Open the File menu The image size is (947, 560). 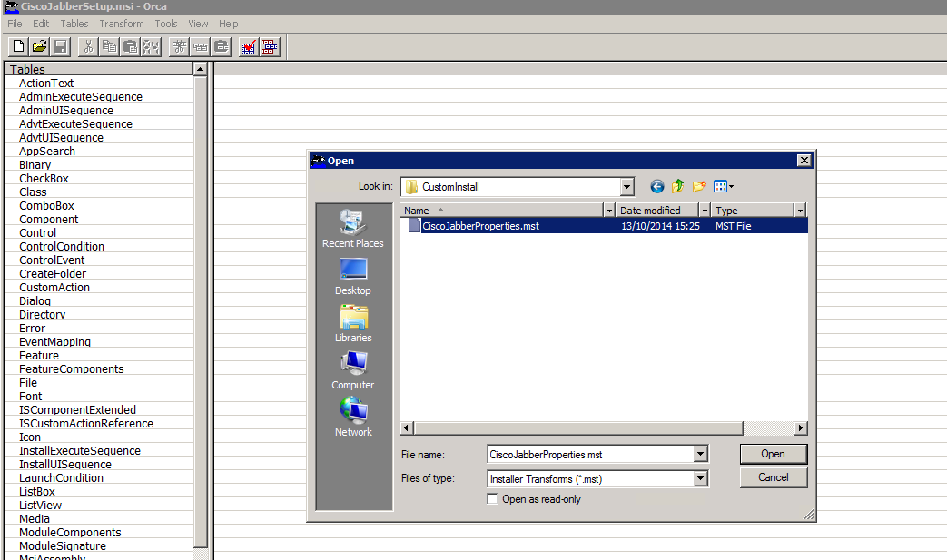15,24
